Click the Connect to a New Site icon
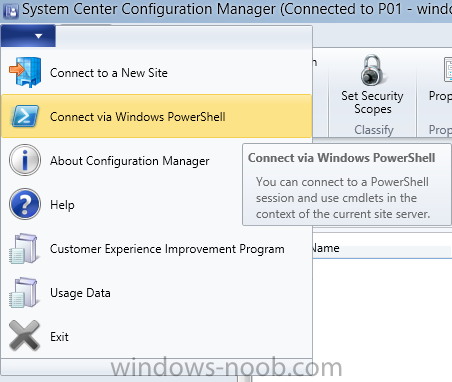The width and height of the screenshot is (452, 382). (25, 72)
